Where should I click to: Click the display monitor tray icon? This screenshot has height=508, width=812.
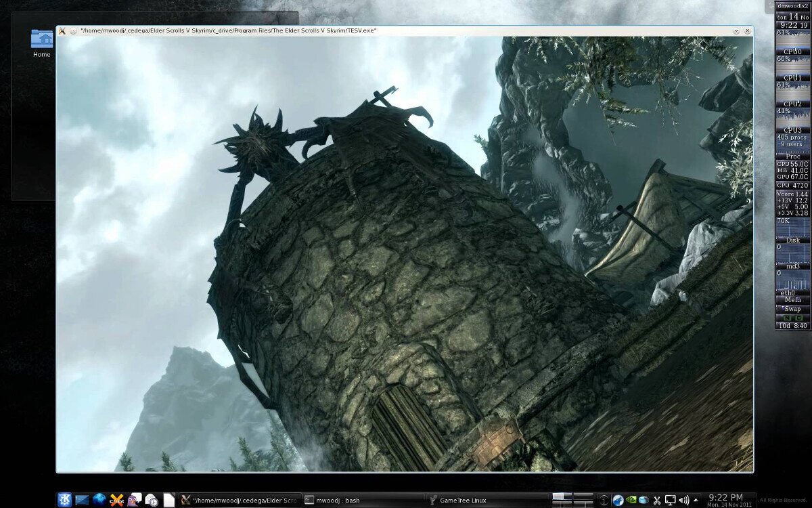tap(670, 500)
